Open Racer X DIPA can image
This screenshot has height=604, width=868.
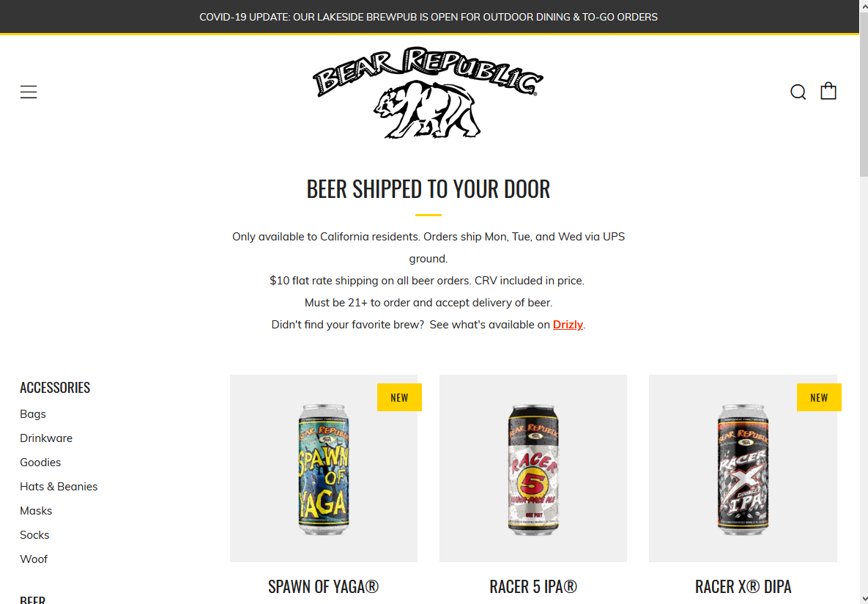coord(743,468)
